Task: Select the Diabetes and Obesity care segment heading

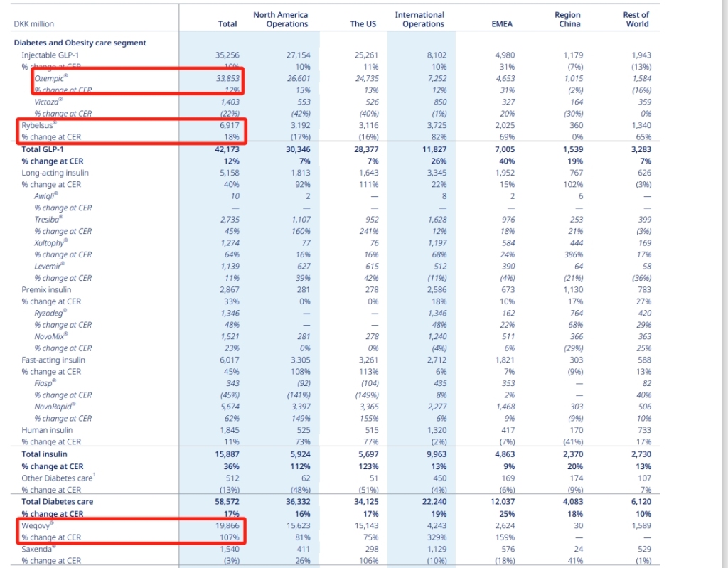Action: tap(80, 43)
